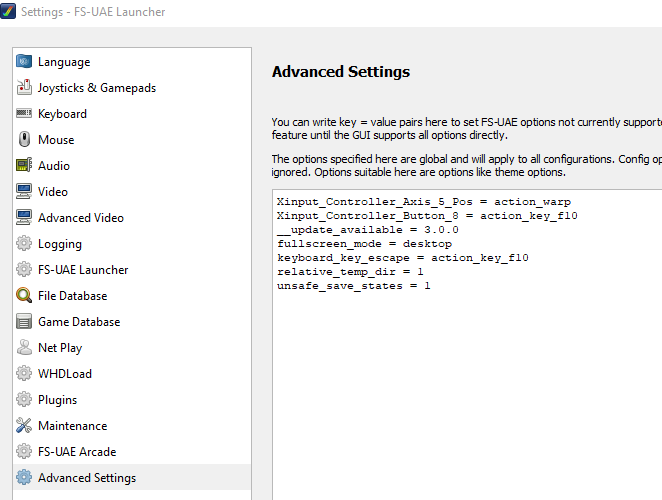The height and width of the screenshot is (500, 662).
Task: Open the FS-UAE Launcher settings entry
Action: pos(132,269)
